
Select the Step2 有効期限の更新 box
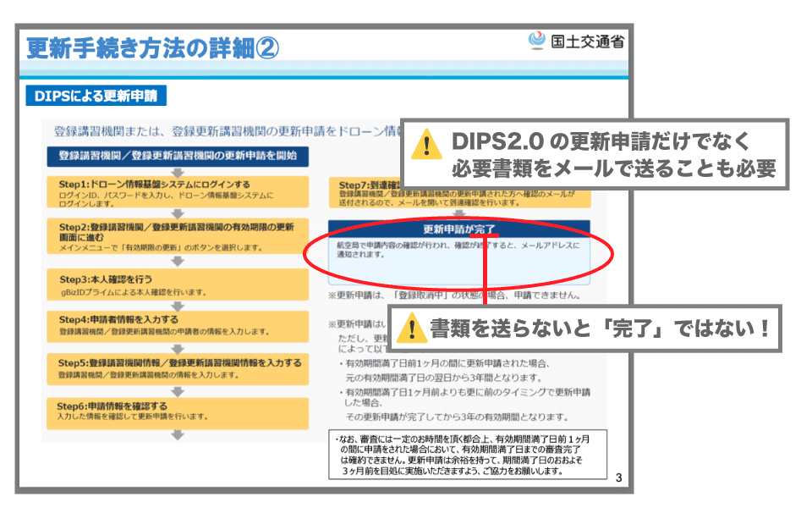(x=178, y=237)
